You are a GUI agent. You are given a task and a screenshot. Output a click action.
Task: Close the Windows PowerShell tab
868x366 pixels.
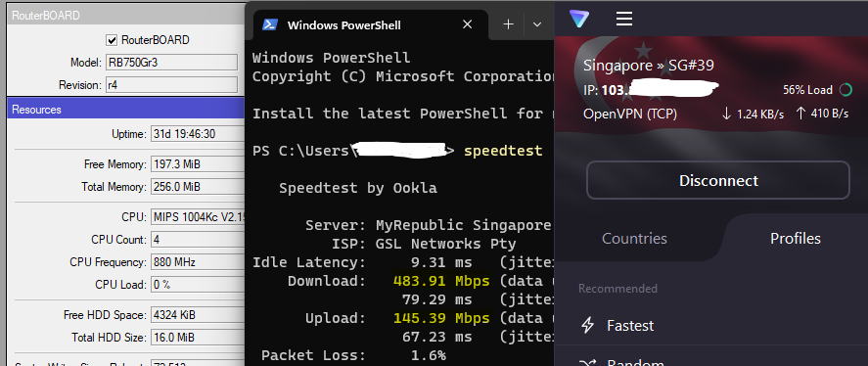pos(467,24)
